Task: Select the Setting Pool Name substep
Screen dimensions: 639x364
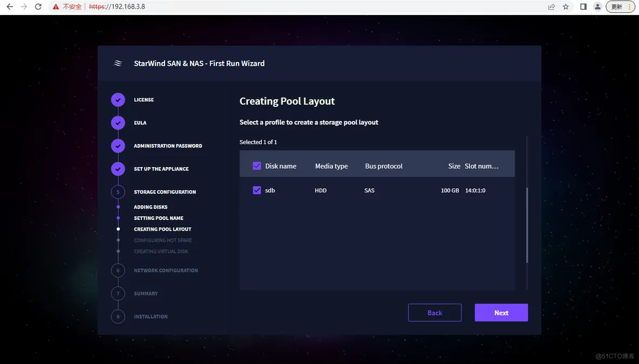Action: coord(159,218)
